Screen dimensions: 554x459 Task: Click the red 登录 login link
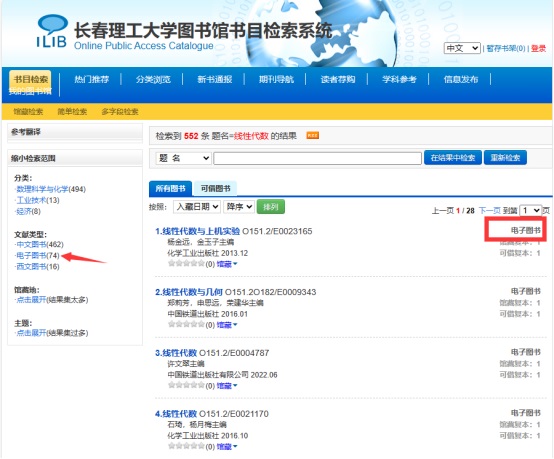pyautogui.click(x=538, y=48)
